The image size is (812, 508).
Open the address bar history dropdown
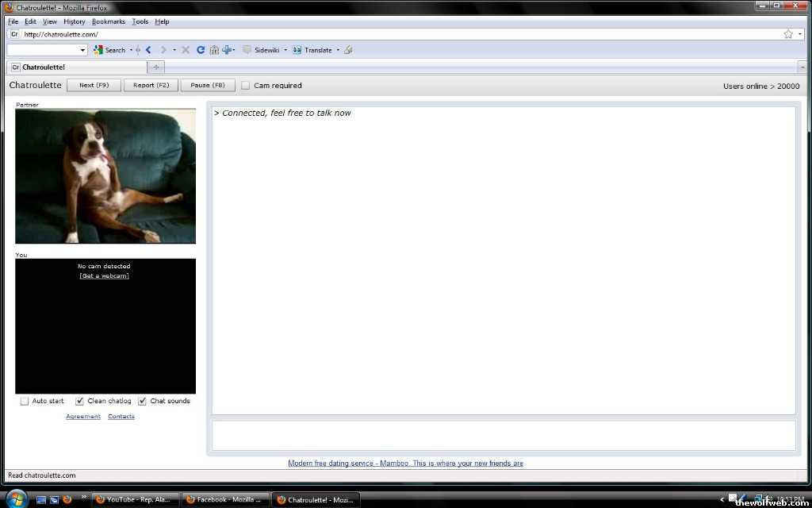pos(800,34)
